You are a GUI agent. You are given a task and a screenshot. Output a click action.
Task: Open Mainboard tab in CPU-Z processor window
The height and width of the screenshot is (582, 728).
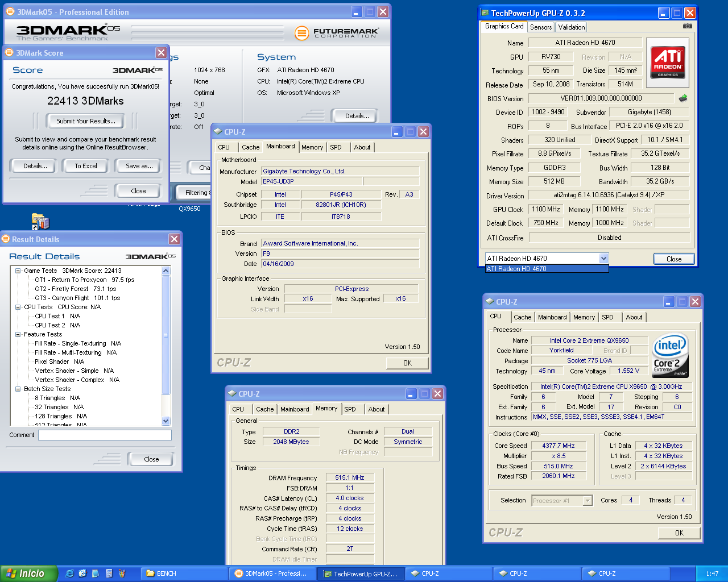(x=552, y=318)
